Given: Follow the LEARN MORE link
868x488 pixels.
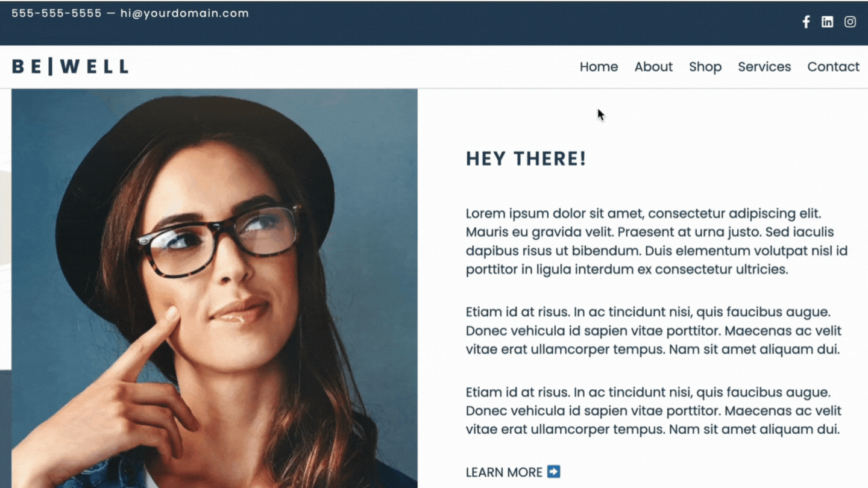Looking at the screenshot, I should coord(504,472).
